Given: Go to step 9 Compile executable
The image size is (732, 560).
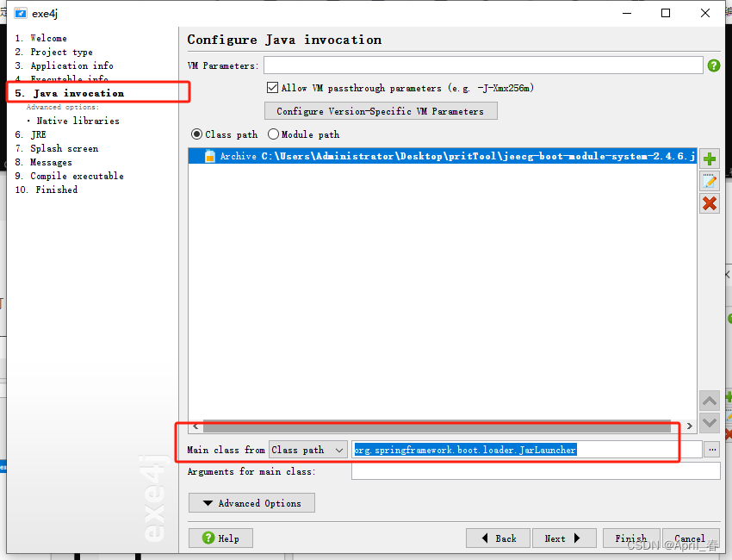Looking at the screenshot, I should (70, 176).
